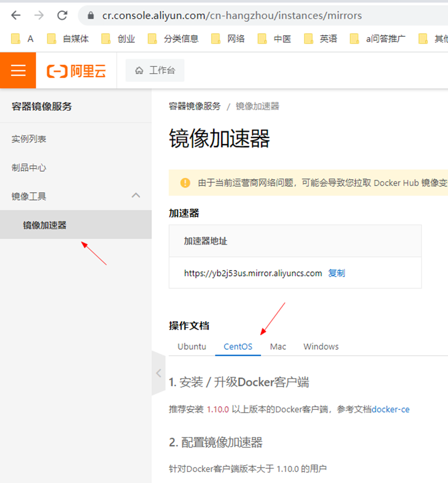The height and width of the screenshot is (483, 448).
Task: Collapse the 镜像工具 sidebar group
Action: click(x=76, y=196)
